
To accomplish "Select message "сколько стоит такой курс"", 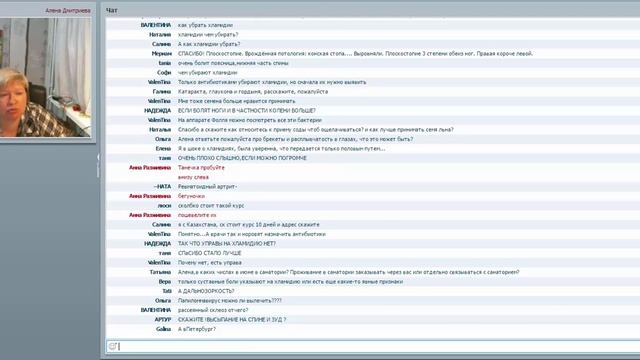I will pyautogui.click(x=211, y=206).
